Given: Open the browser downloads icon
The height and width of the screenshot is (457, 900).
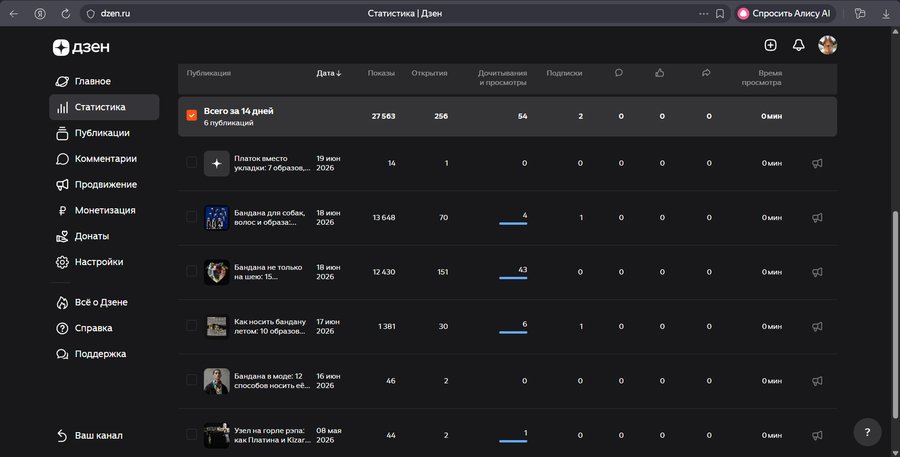Looking at the screenshot, I should [x=886, y=13].
